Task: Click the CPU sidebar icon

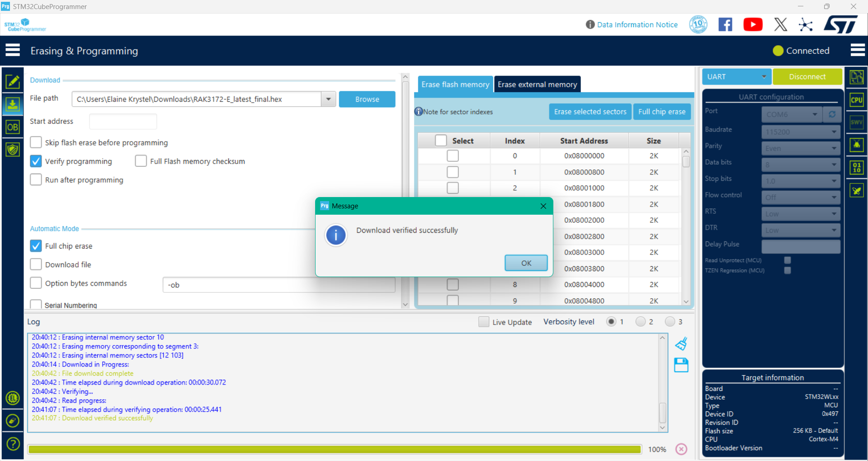Action: coord(856,100)
